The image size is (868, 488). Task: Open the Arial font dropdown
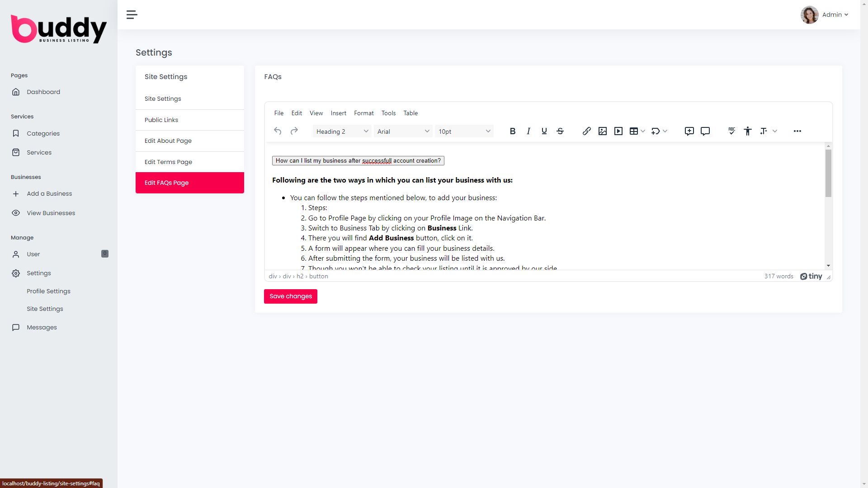coord(403,131)
